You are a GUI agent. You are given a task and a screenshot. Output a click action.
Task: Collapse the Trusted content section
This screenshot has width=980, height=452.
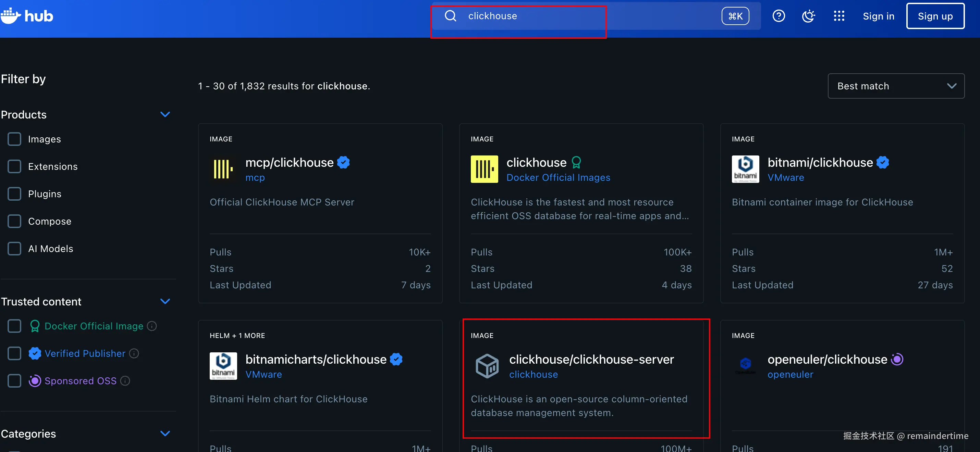click(x=165, y=301)
